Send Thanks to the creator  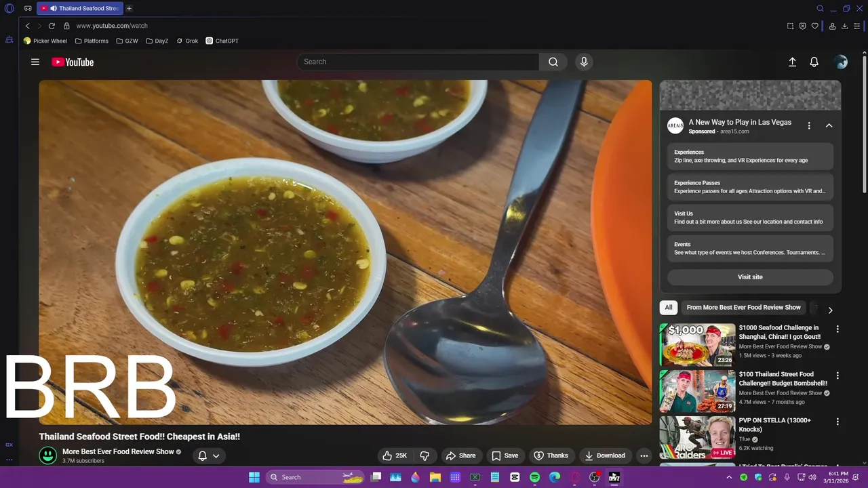click(x=551, y=455)
